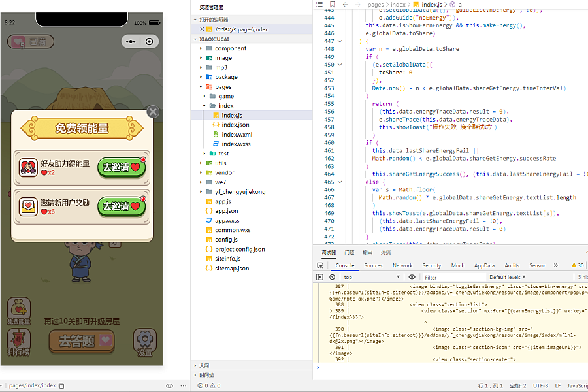Toggle console live expression eye icon

[x=412, y=277]
